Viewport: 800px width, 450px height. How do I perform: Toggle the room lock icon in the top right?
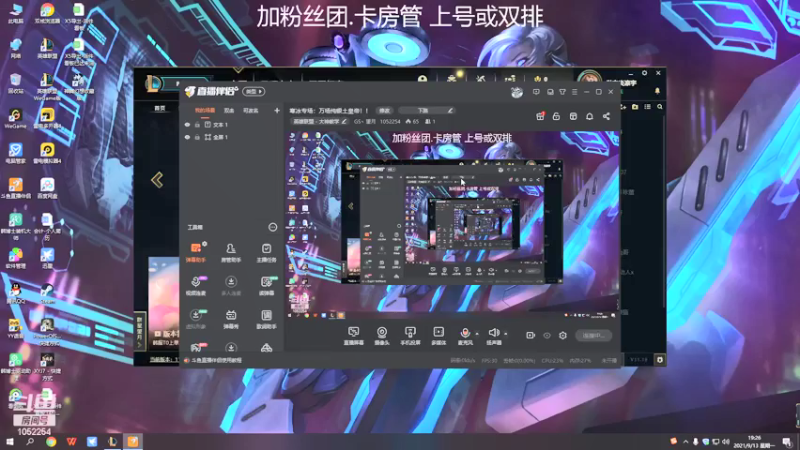(x=556, y=116)
